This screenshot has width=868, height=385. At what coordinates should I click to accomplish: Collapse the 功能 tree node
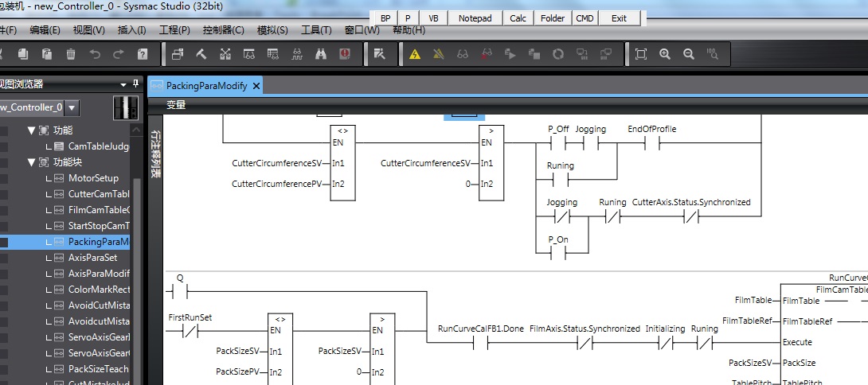point(32,130)
